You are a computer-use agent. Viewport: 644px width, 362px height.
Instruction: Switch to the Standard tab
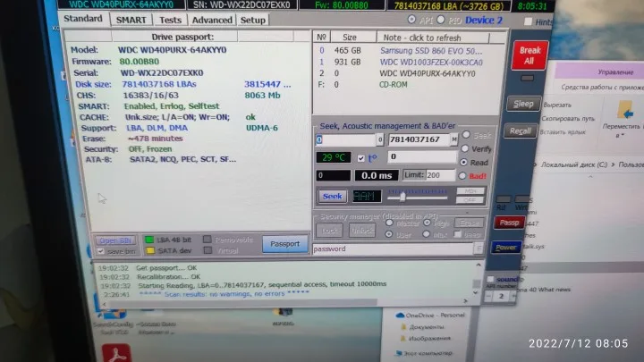click(x=83, y=19)
